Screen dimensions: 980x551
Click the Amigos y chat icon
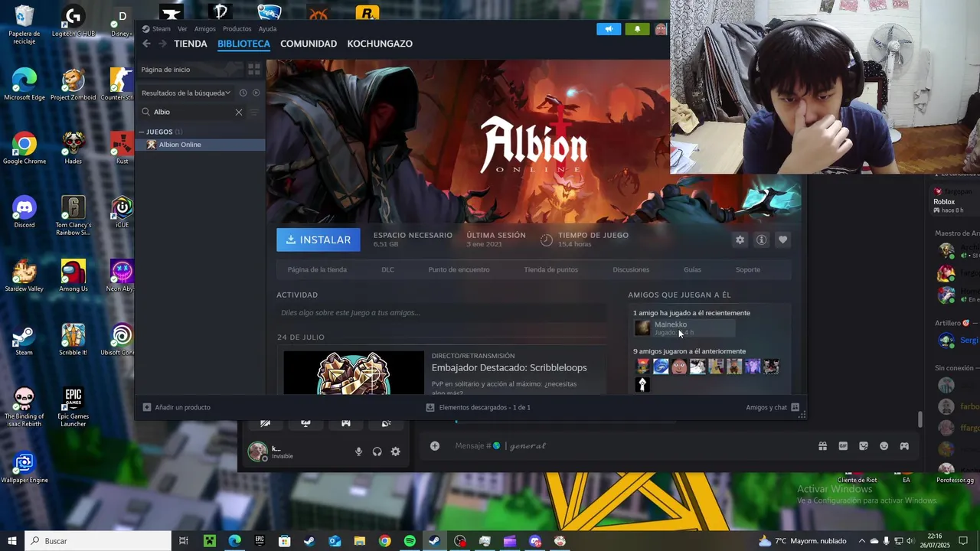click(x=795, y=407)
